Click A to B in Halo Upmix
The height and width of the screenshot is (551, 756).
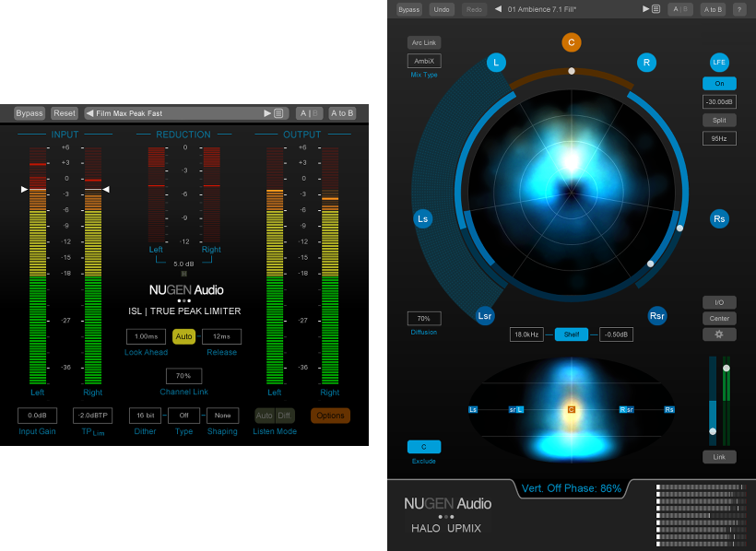(713, 9)
